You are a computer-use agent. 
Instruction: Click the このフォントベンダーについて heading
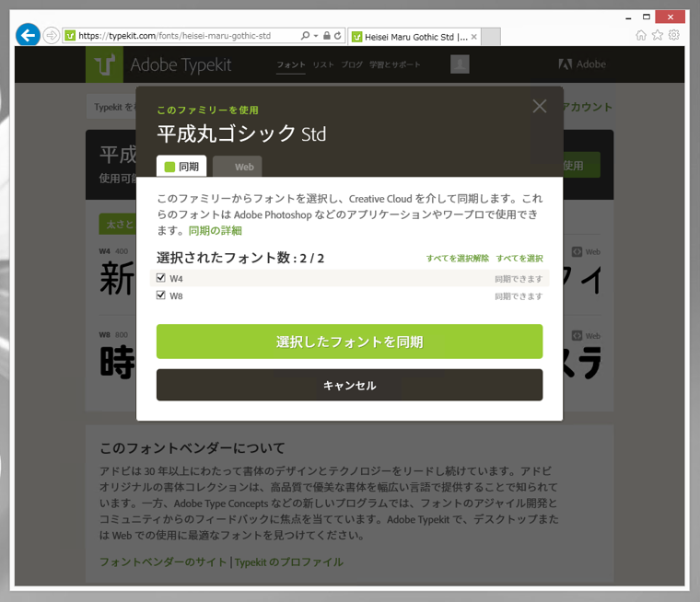click(x=192, y=447)
